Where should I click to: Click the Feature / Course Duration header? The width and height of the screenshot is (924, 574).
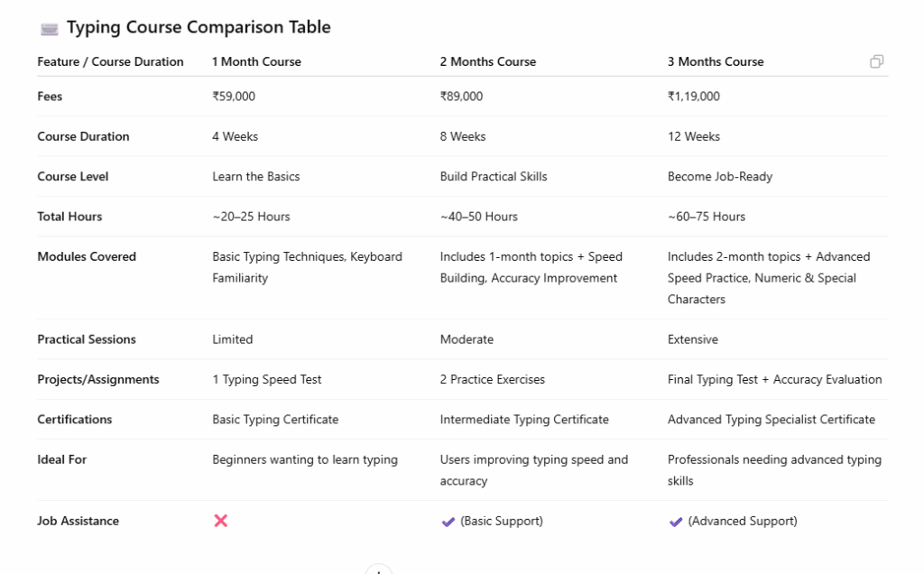click(110, 62)
